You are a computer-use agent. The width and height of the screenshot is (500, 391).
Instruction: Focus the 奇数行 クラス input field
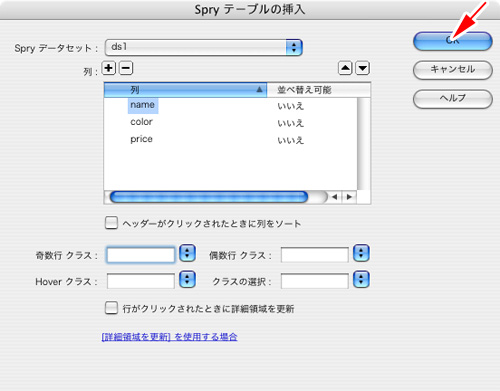pyautogui.click(x=141, y=255)
